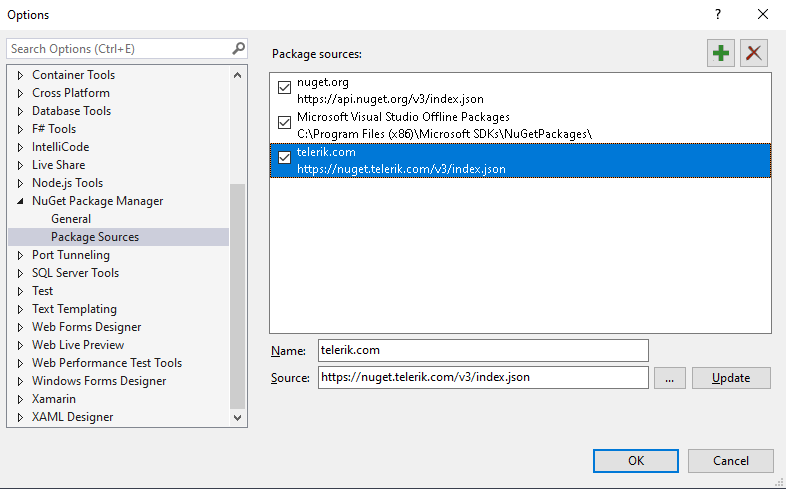This screenshot has height=489, width=786.
Task: Uncheck the nuget.org package source
Action: click(285, 88)
